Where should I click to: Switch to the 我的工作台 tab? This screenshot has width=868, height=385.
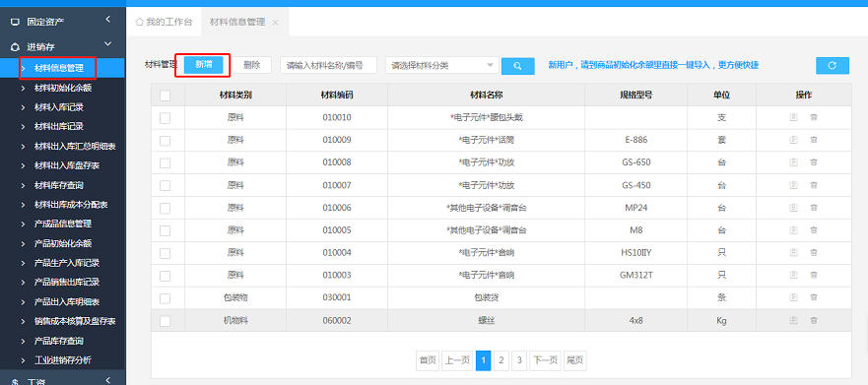pos(165,22)
